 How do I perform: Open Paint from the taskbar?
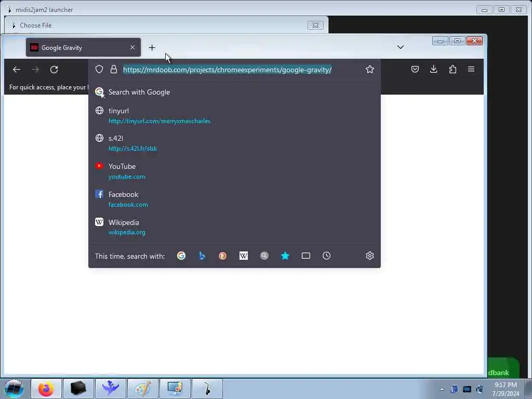[142, 389]
